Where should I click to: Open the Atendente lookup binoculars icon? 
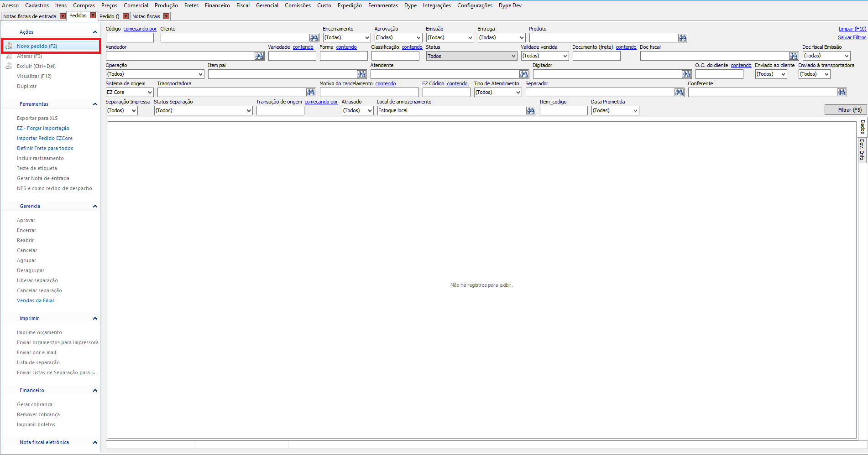coord(524,74)
